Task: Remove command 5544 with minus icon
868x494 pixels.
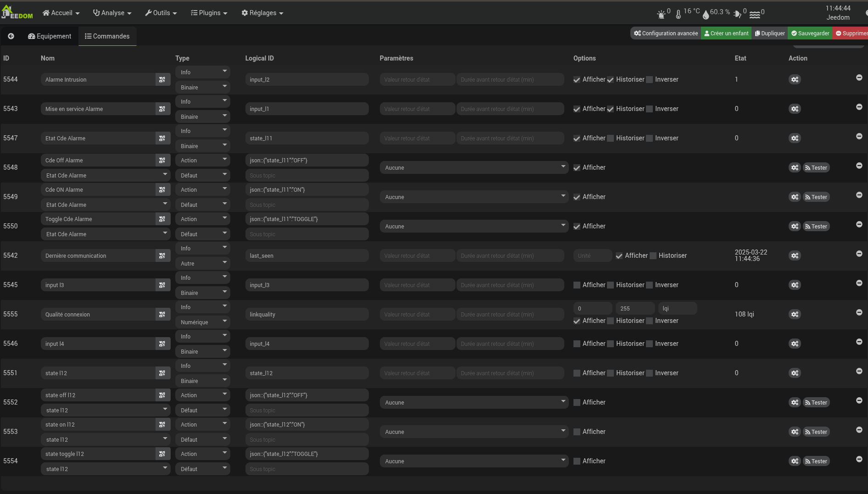Action: click(x=859, y=78)
